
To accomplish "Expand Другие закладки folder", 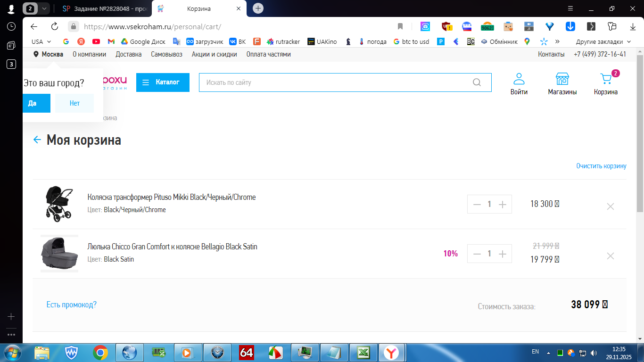I will [603, 41].
